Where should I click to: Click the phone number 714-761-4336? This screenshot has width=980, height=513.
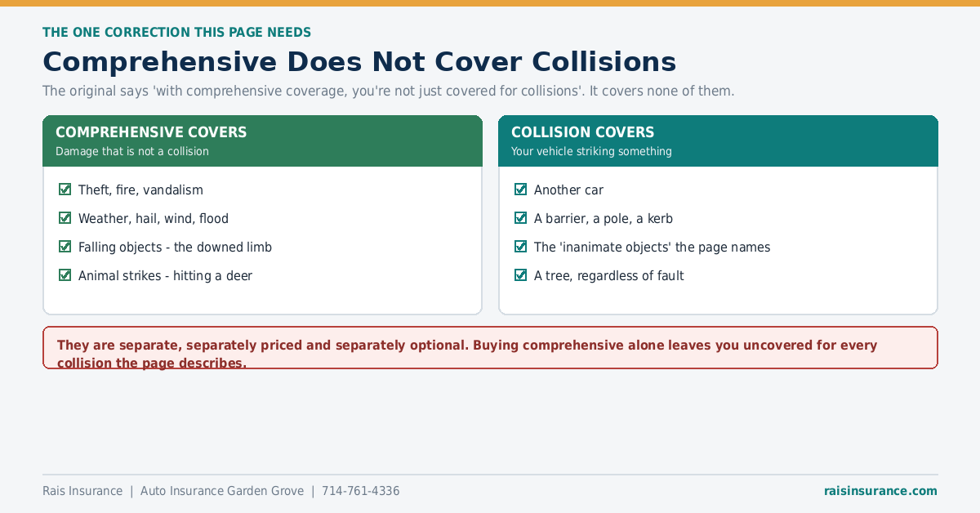[360, 491]
